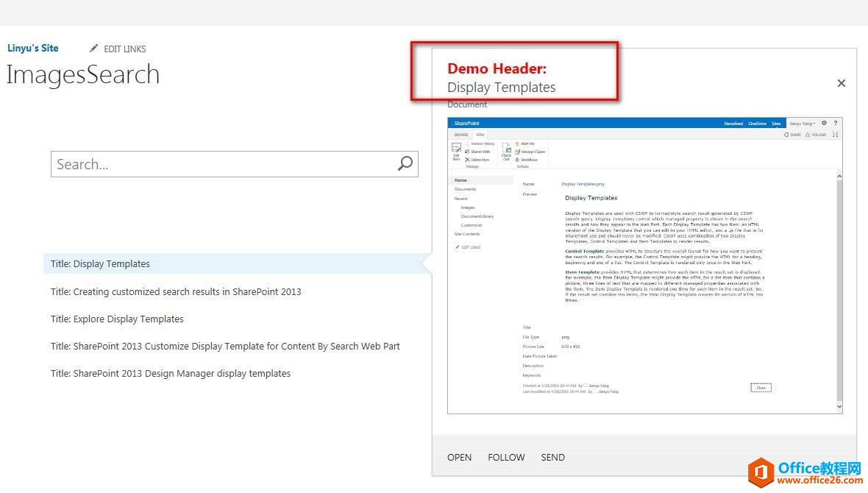
Task: Click OPEN in the hover panel
Action: click(460, 457)
